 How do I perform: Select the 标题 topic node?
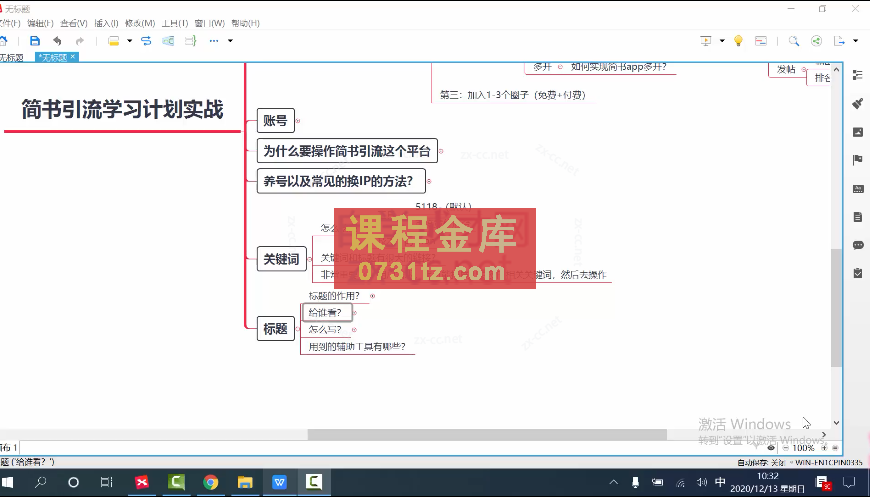tap(275, 329)
